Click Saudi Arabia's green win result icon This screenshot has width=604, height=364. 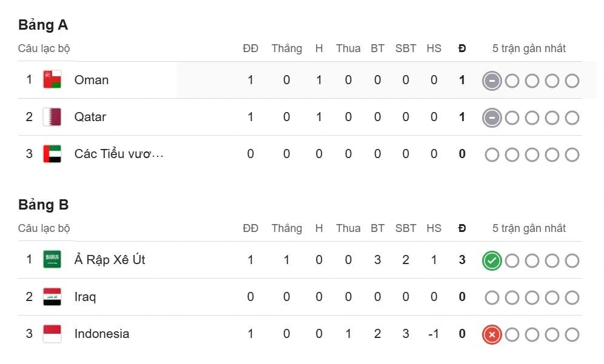coord(492,261)
